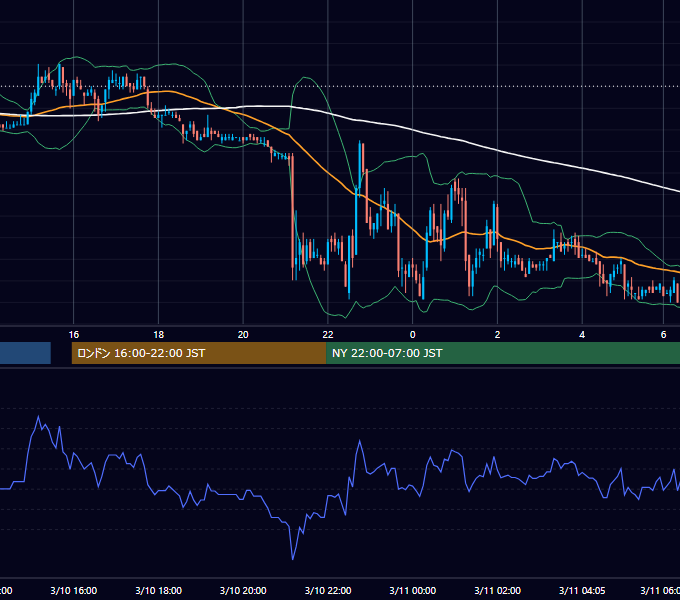Viewport: 680px width, 600px height.
Task: Click the 3/10 16:00 time label
Action: (x=74, y=591)
